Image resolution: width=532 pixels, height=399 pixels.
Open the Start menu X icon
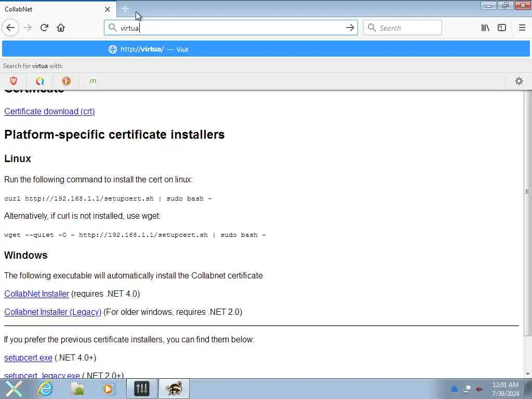pos(14,389)
